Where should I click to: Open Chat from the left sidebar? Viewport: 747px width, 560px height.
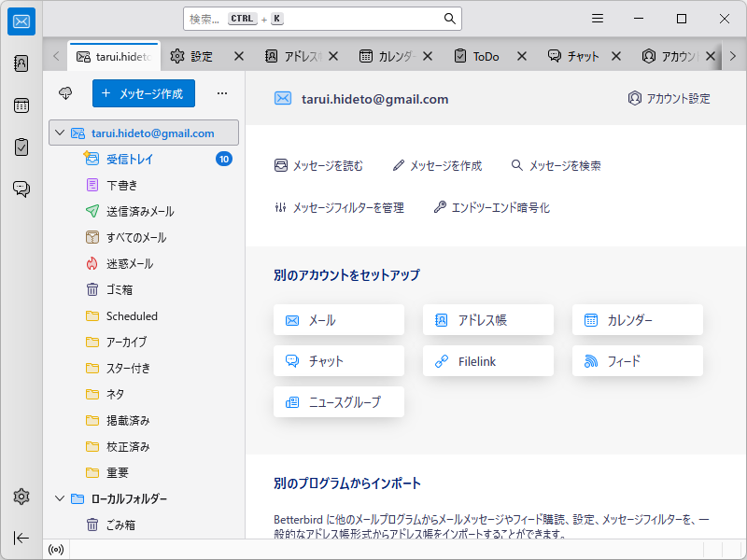pyautogui.click(x=21, y=188)
